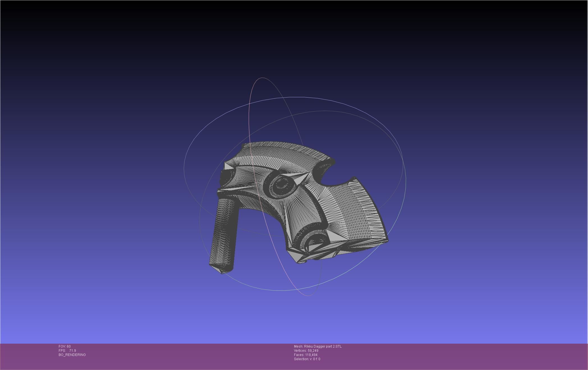Click the 'Selection: v: 0 f: 0' text
The image size is (588, 370).
307,359
